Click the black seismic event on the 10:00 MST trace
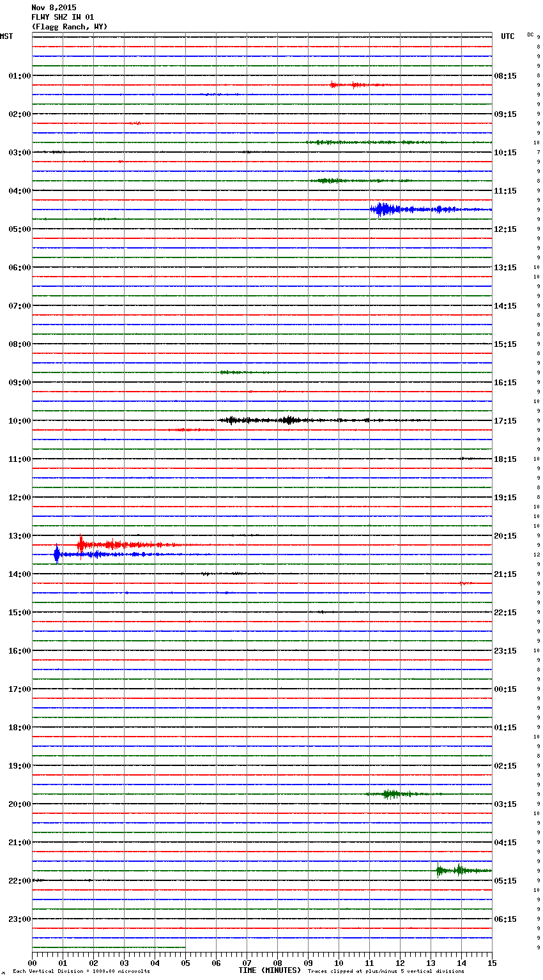Screen dimensions: 543x980 [x=287, y=420]
